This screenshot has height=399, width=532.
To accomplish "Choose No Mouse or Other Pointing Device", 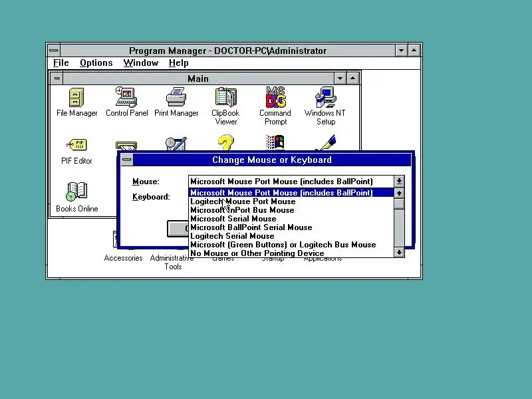I will click(291, 253).
